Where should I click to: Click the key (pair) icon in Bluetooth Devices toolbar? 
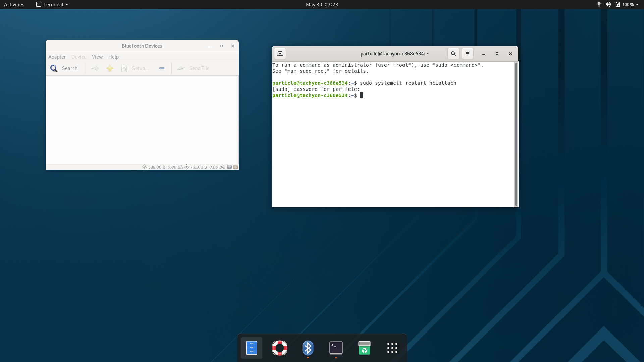[95, 68]
